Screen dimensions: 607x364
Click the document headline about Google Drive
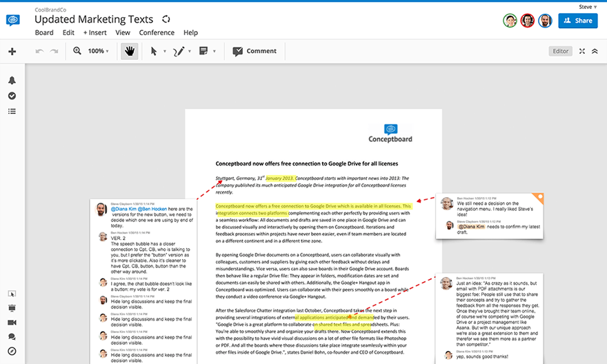(x=306, y=163)
